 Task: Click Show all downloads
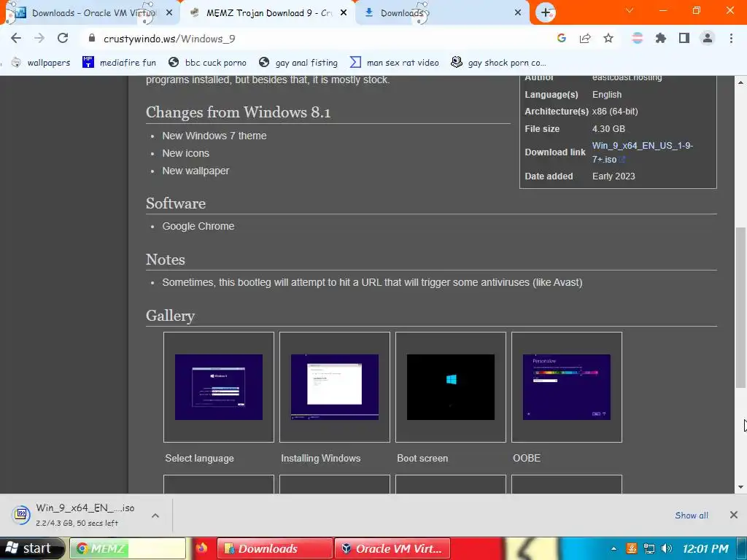[692, 516]
